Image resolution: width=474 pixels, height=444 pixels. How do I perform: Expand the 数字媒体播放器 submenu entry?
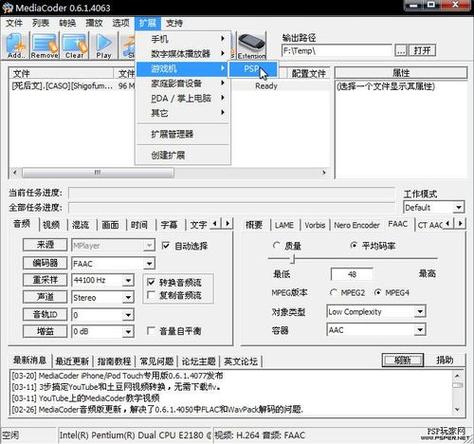183,54
